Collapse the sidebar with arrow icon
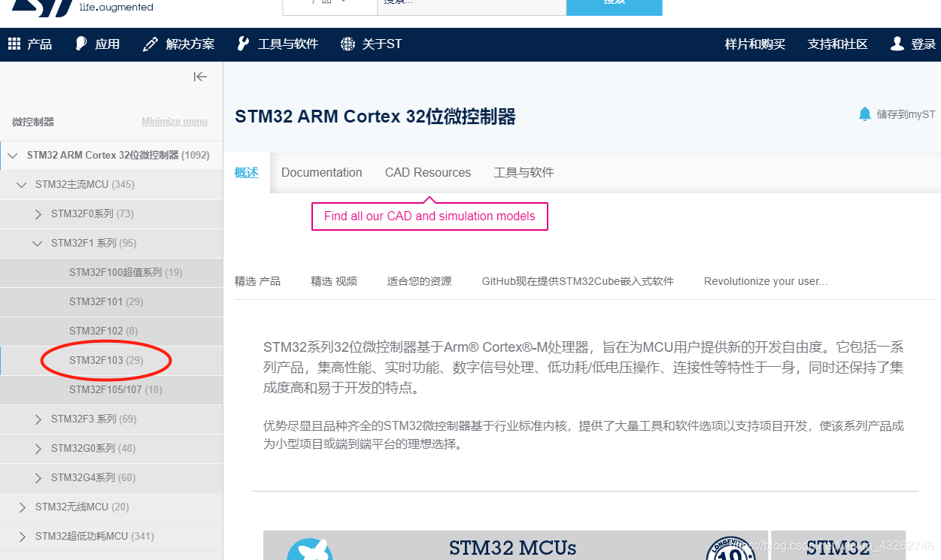The height and width of the screenshot is (560, 941). pos(200,77)
